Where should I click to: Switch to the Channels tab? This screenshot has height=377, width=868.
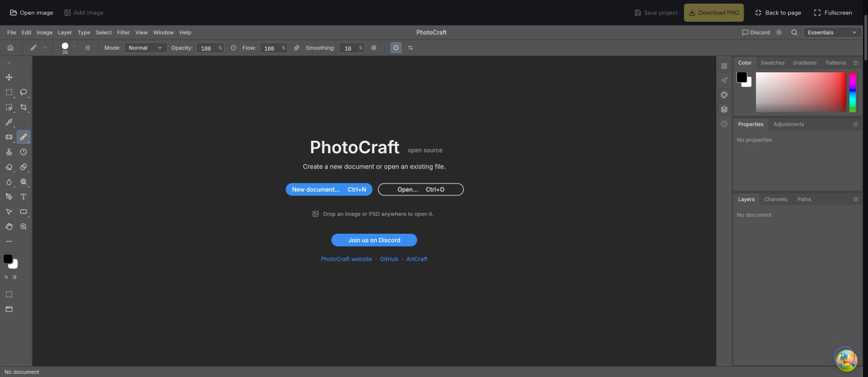[776, 199]
